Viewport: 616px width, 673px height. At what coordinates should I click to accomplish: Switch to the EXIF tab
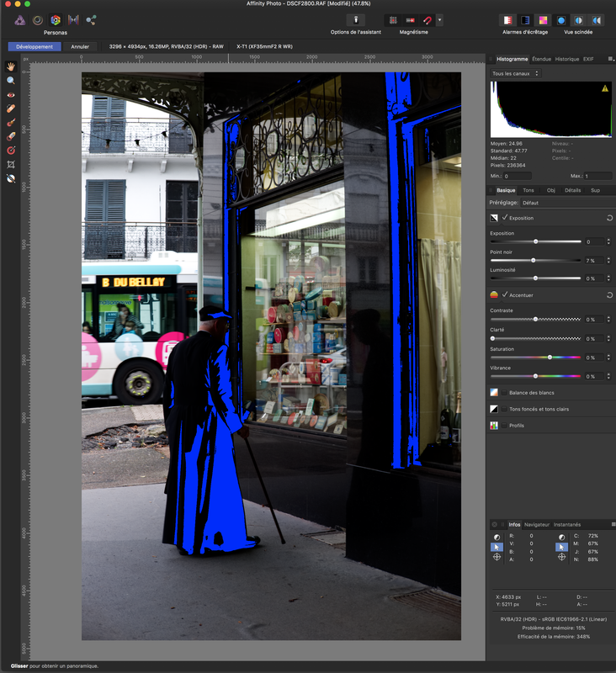[x=589, y=59]
